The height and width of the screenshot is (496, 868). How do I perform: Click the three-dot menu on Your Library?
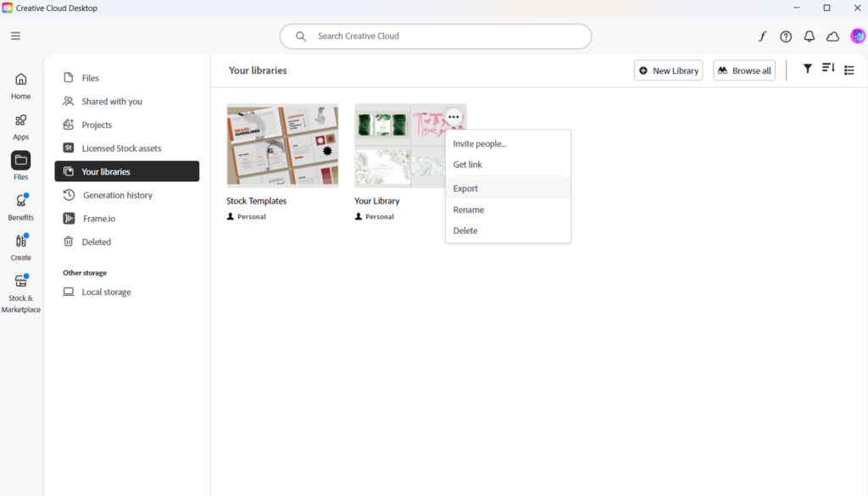[453, 117]
